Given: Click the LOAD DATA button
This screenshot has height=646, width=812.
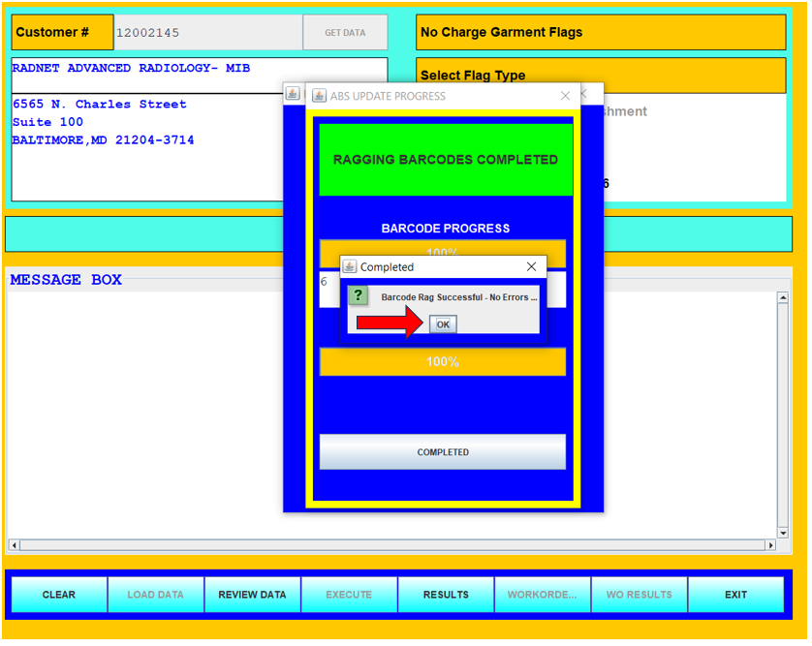Looking at the screenshot, I should click(x=156, y=597).
